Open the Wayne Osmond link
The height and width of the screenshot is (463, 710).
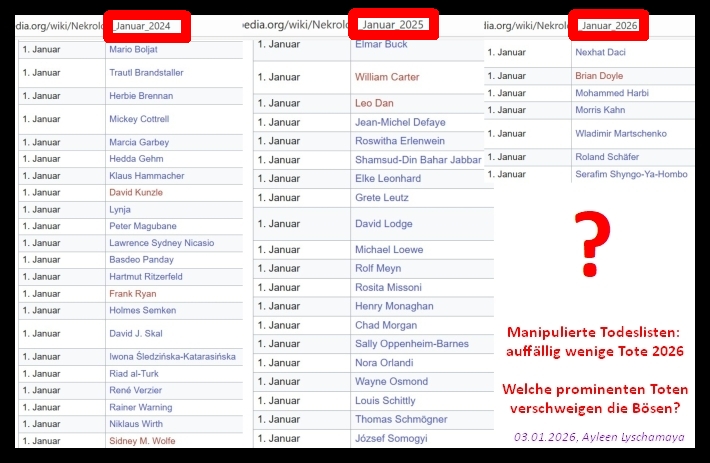(x=391, y=382)
